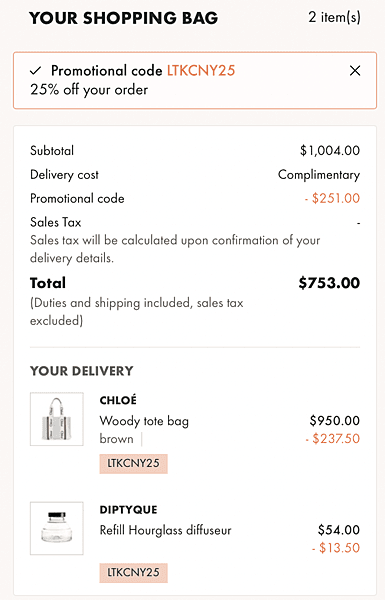
Task: Click the diffuser discount amount -$13.50
Action: click(x=336, y=548)
